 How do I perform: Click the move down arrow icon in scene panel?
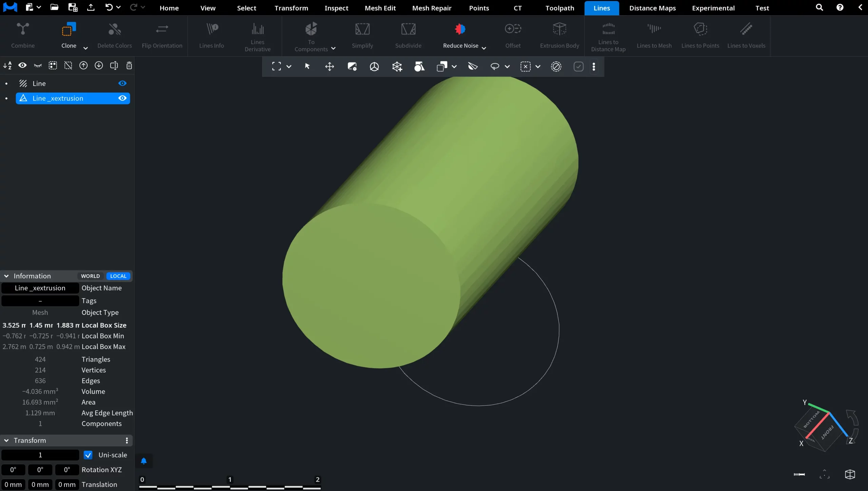tap(99, 65)
